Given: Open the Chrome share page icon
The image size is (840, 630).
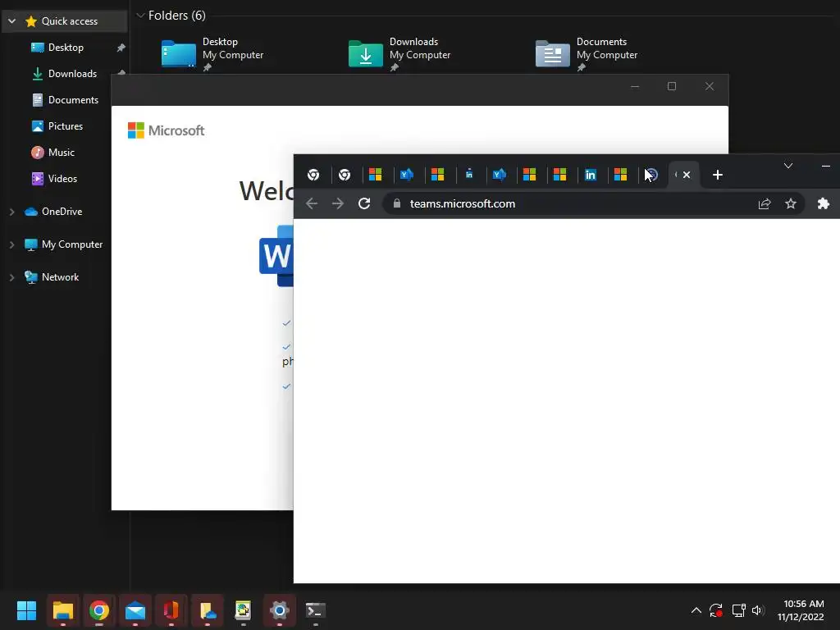Looking at the screenshot, I should pyautogui.click(x=765, y=203).
